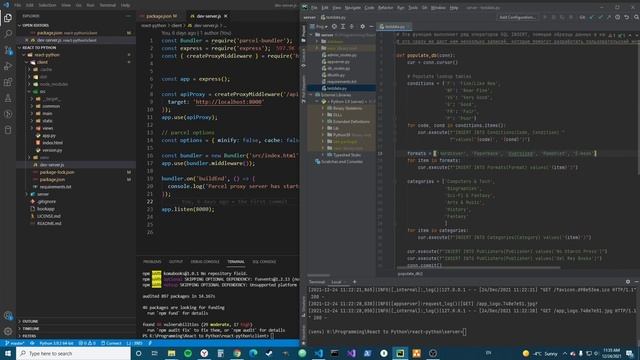640x360 pixels.
Task: Open index.html in VS Code Explorer
Action: coord(53,143)
